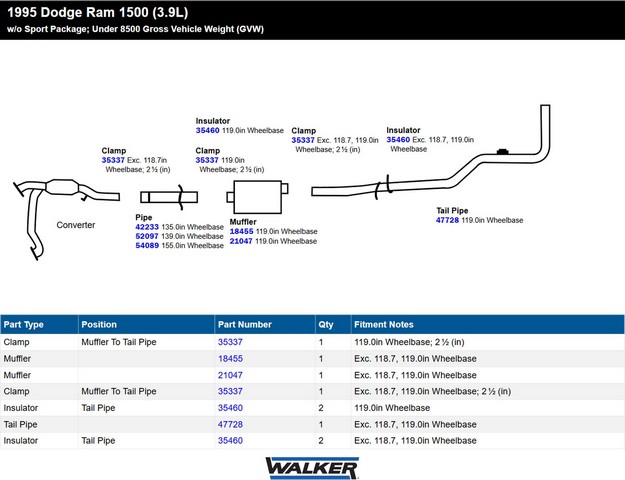This screenshot has width=625, height=480.
Task: Click the Walker brand logo
Action: [312, 468]
